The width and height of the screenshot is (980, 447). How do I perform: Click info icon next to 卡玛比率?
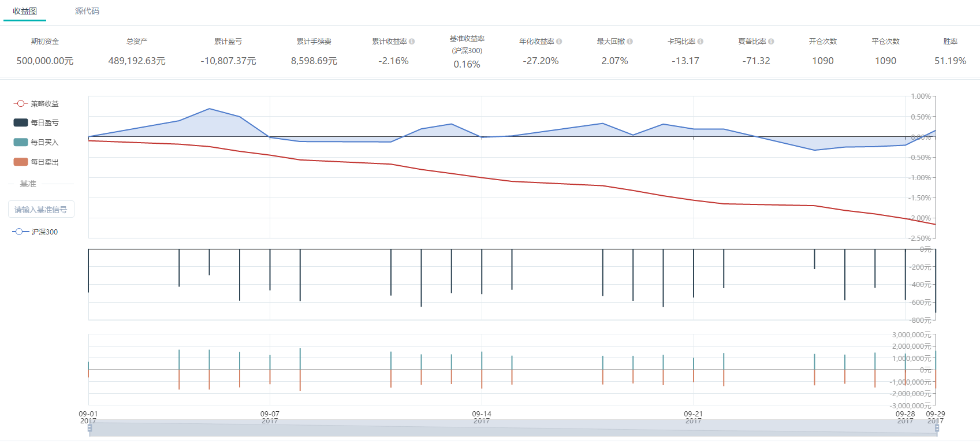tap(700, 42)
